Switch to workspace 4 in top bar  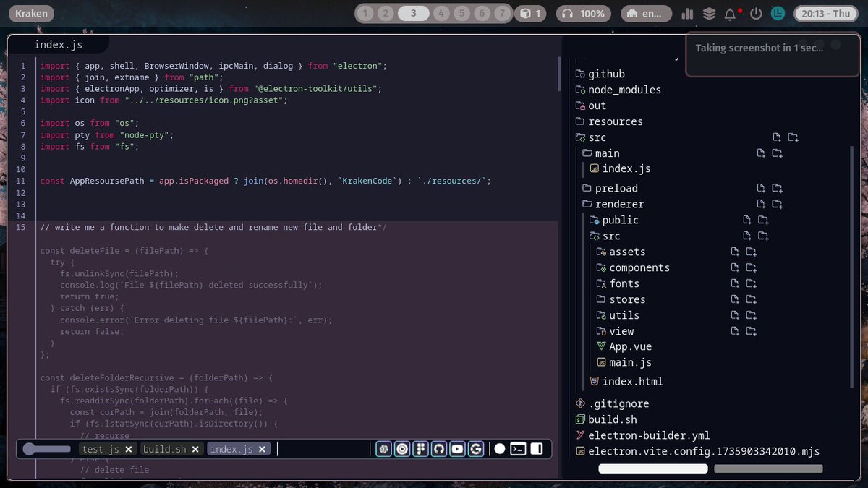(442, 13)
